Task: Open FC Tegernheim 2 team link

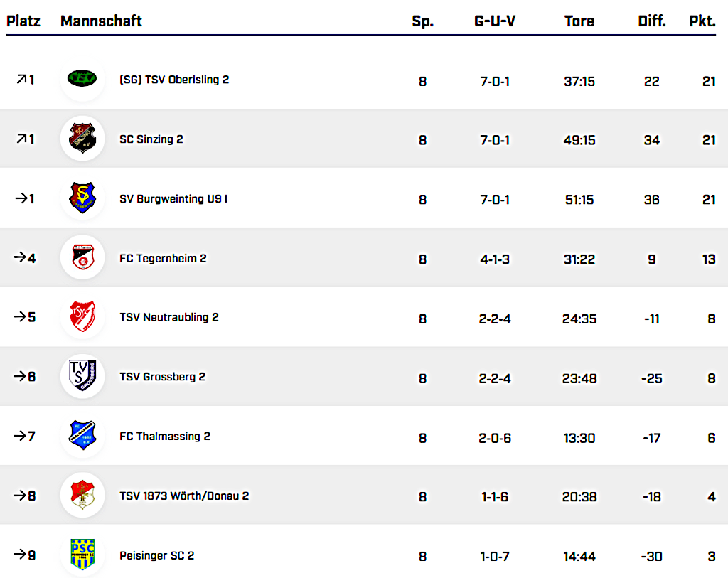Action: 163,258
